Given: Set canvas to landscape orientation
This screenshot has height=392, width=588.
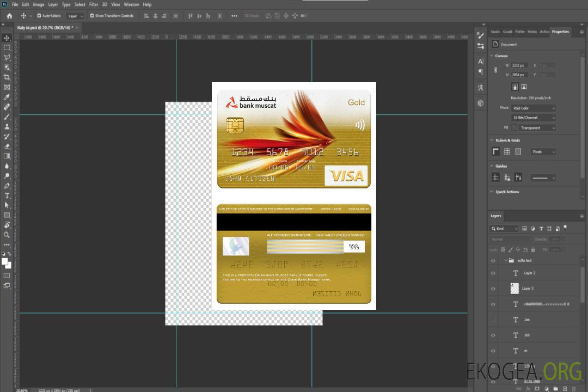Looking at the screenshot, I should [x=524, y=87].
